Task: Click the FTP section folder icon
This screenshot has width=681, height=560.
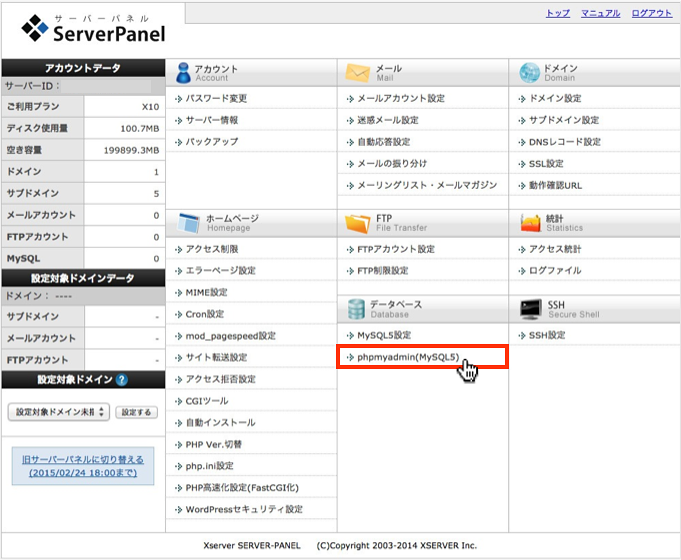Action: (x=357, y=223)
